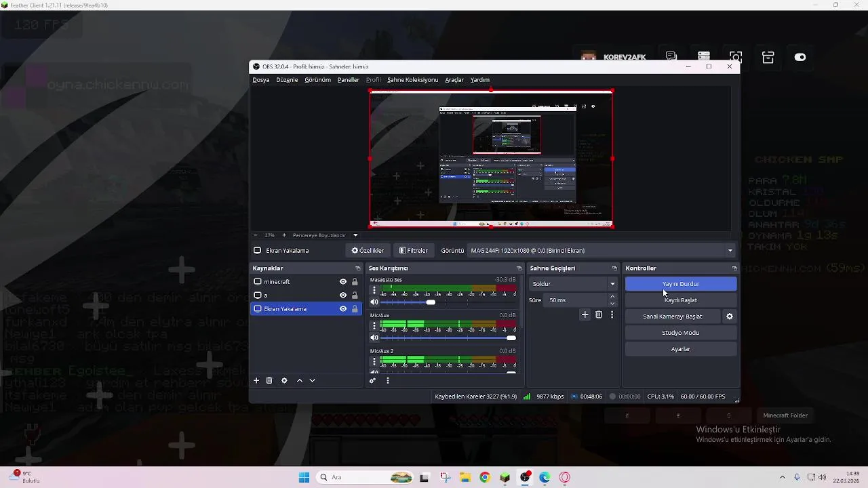Hide the Ekran Yakalama source

click(x=343, y=309)
